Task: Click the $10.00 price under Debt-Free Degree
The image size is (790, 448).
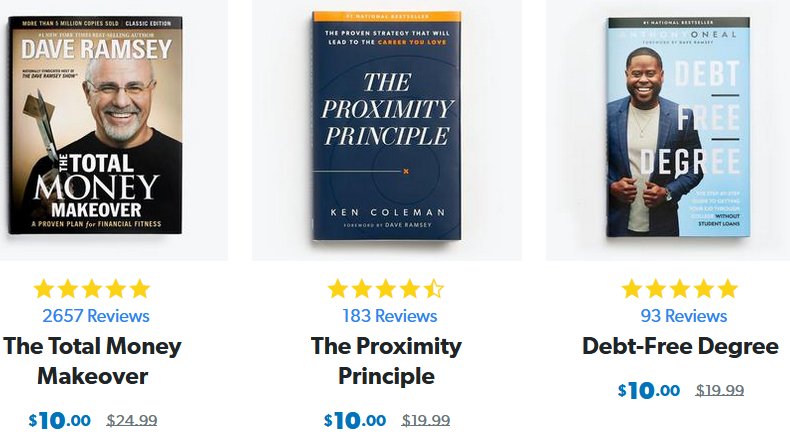Action: point(649,391)
